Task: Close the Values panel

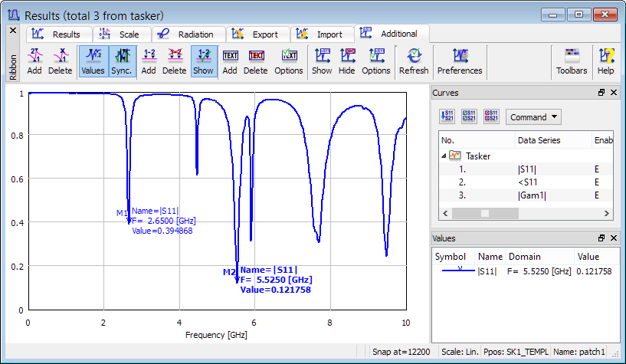Action: (x=613, y=238)
